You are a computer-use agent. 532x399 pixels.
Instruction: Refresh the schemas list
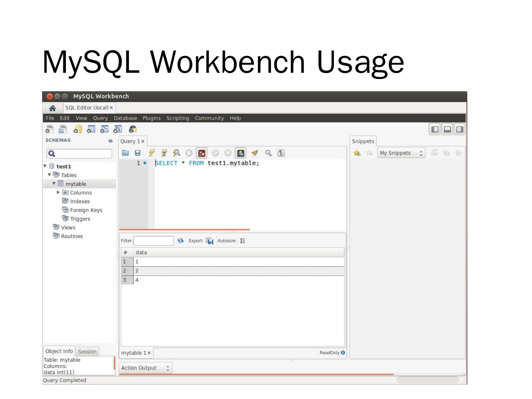[110, 141]
